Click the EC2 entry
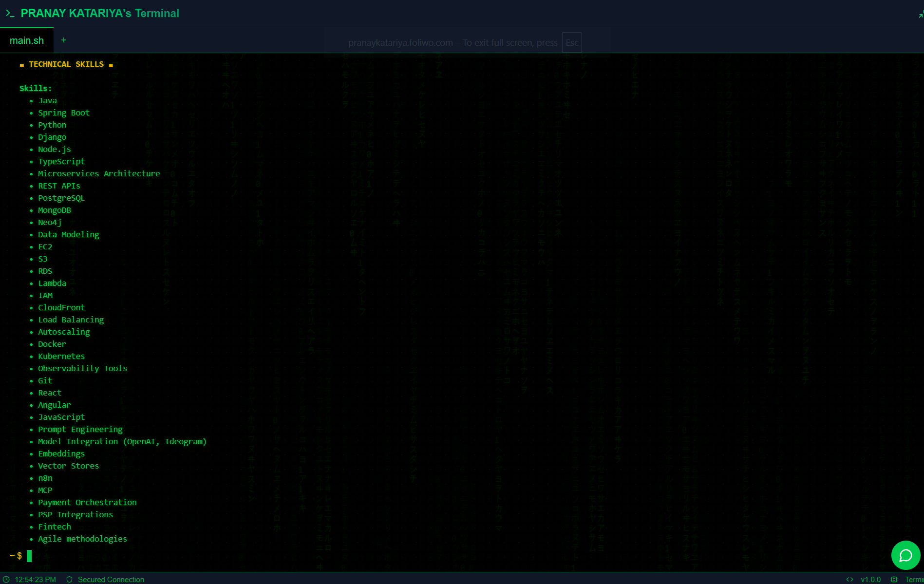The height and width of the screenshot is (584, 924). click(x=45, y=246)
